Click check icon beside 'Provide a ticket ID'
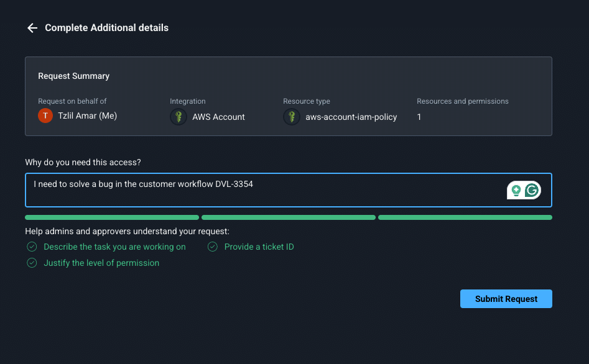589x364 pixels. click(213, 247)
